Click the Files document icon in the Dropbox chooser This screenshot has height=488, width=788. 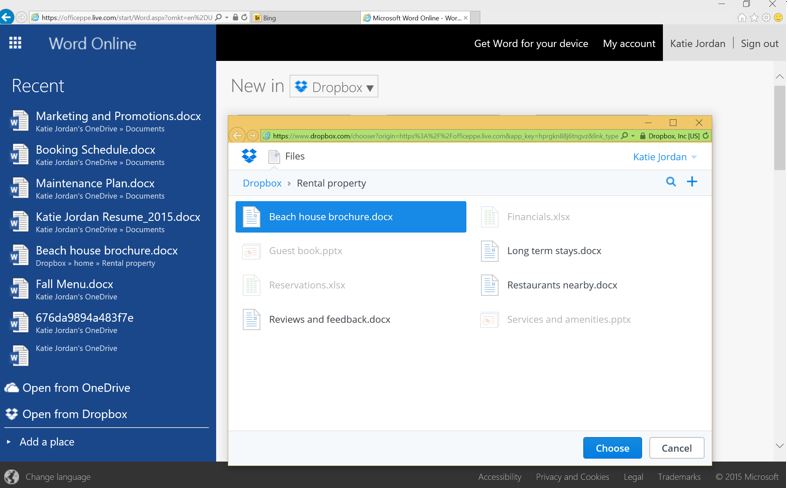point(274,157)
